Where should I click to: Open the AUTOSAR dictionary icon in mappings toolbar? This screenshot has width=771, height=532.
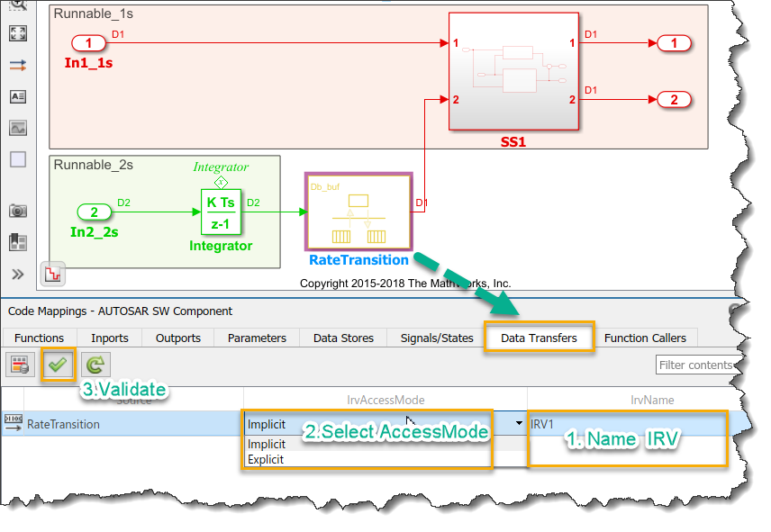(21, 365)
